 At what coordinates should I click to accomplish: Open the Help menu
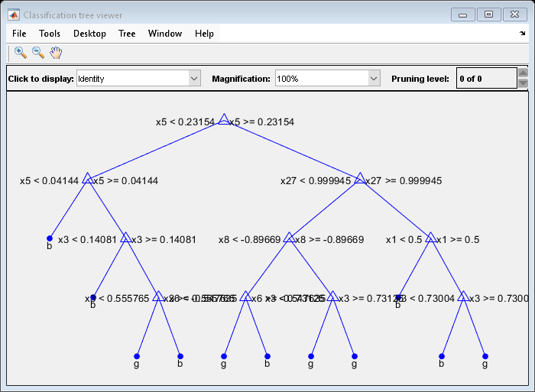coord(204,34)
